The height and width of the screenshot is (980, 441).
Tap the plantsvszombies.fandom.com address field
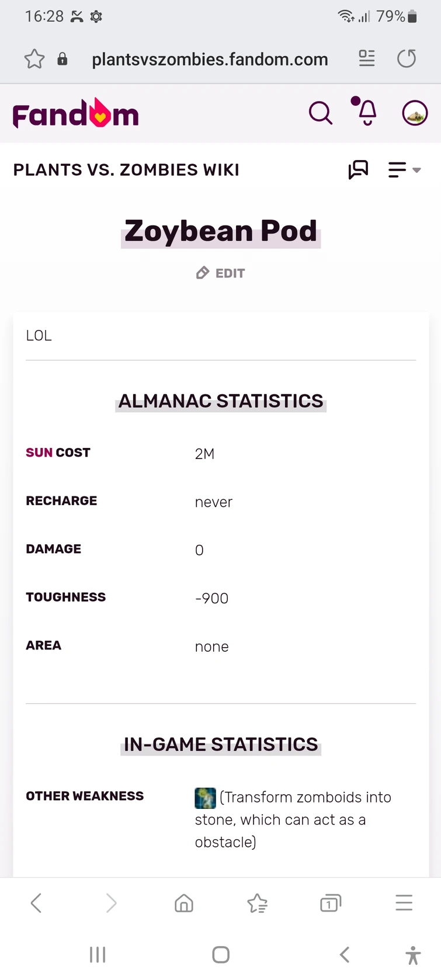[210, 59]
